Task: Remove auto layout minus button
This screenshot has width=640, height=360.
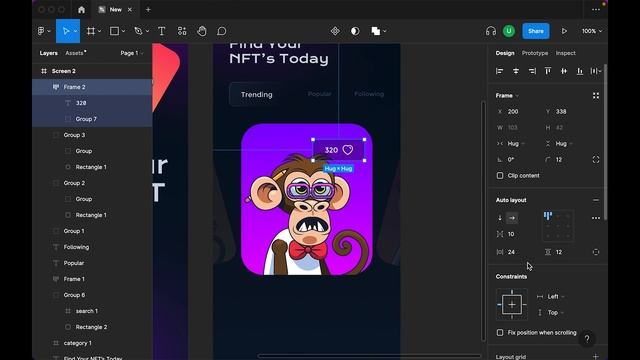Action: click(596, 200)
